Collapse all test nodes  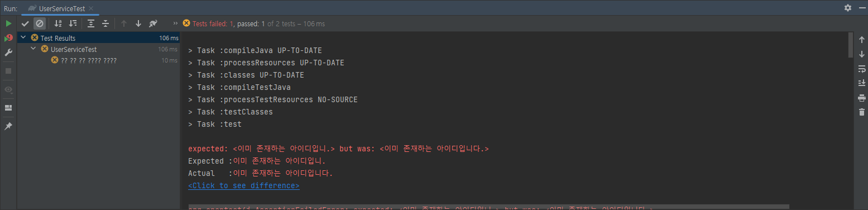pyautogui.click(x=105, y=23)
